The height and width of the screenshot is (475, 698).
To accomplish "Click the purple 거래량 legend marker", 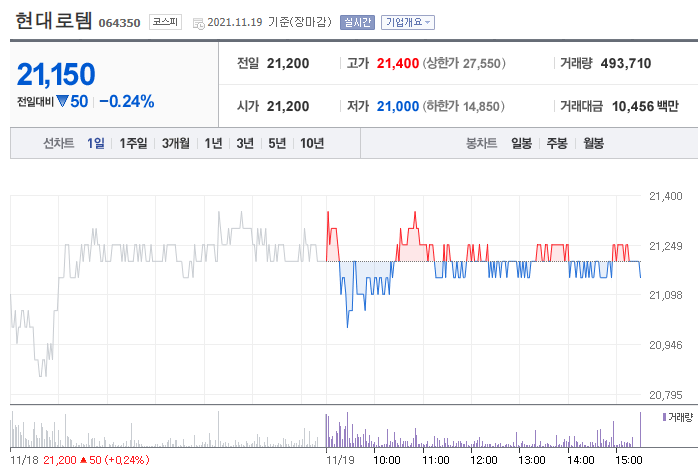I will point(665,417).
